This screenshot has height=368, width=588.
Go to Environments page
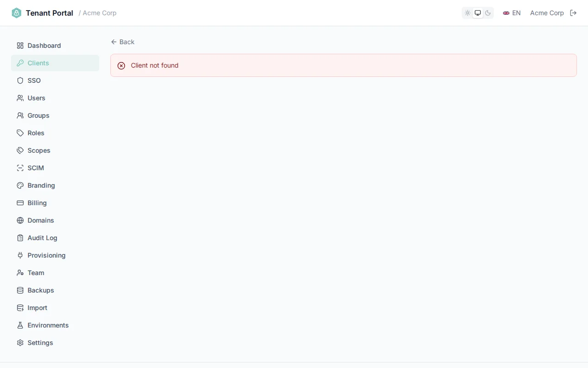point(55,325)
